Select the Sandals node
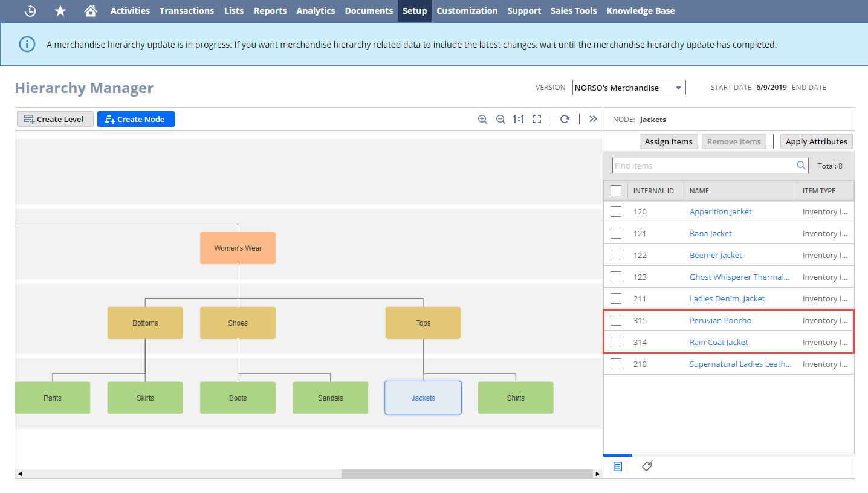The image size is (868, 493). point(330,398)
